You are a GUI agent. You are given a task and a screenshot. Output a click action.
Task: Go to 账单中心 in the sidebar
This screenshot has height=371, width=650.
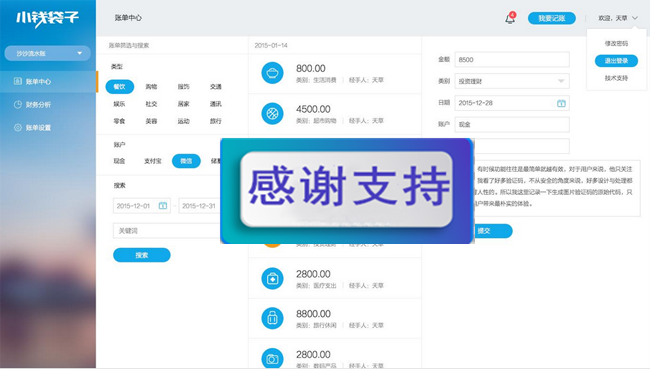tap(48, 81)
